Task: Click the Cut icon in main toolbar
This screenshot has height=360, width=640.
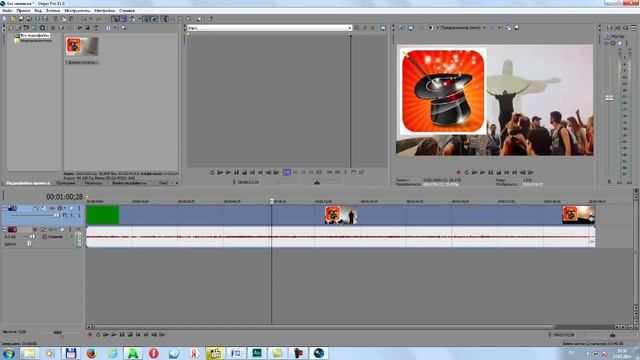Action: (x=55, y=19)
